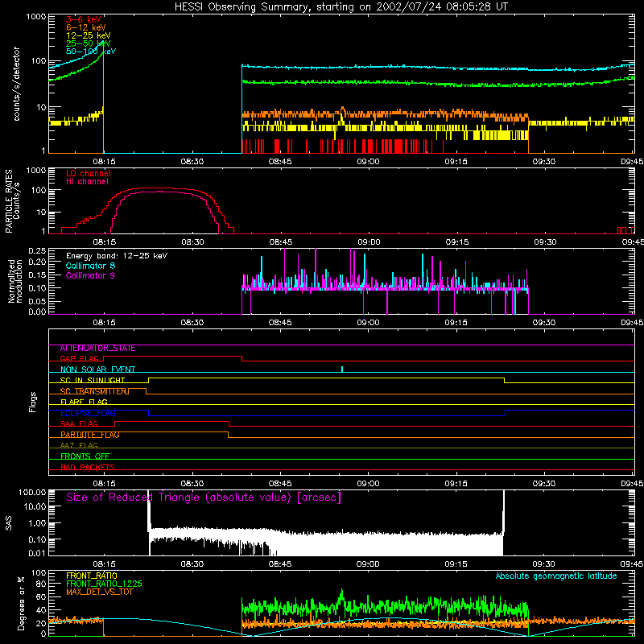Click the FRONT_RATIO legend label
644x644 pixels.
pos(92,576)
